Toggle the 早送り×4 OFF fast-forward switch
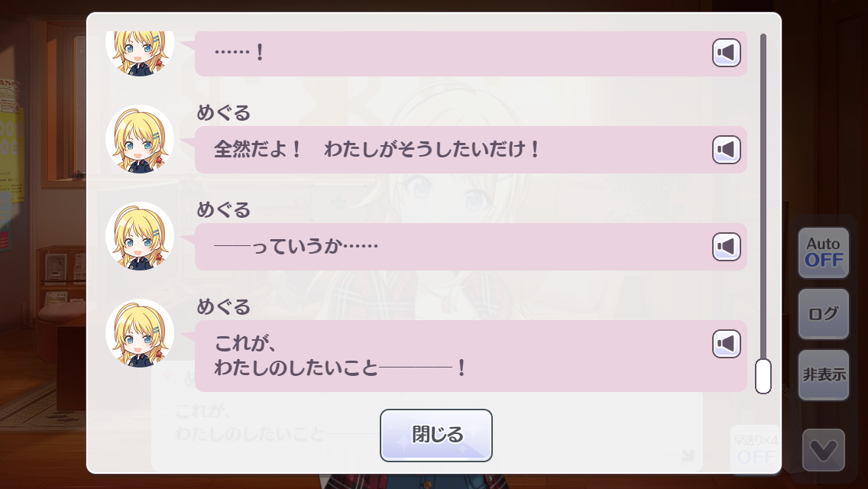Screen dimensions: 868x489 [755, 449]
